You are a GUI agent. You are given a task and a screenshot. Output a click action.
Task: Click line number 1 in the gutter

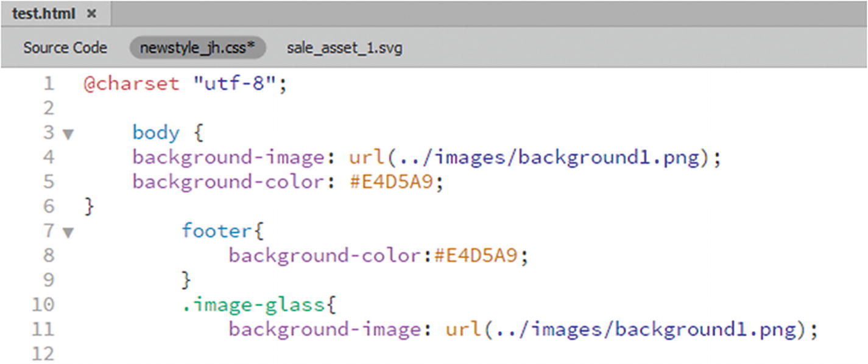point(49,83)
